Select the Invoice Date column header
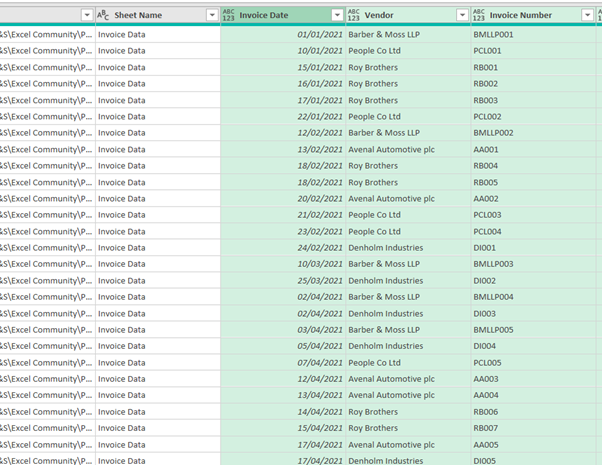This screenshot has height=465, width=602. coord(283,15)
